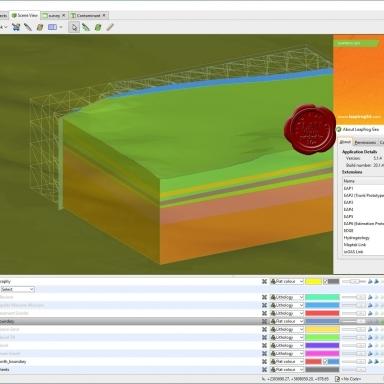This screenshot has width=384, height=384.
Task: Remove the red Lithology row from scene
Action: point(264,313)
